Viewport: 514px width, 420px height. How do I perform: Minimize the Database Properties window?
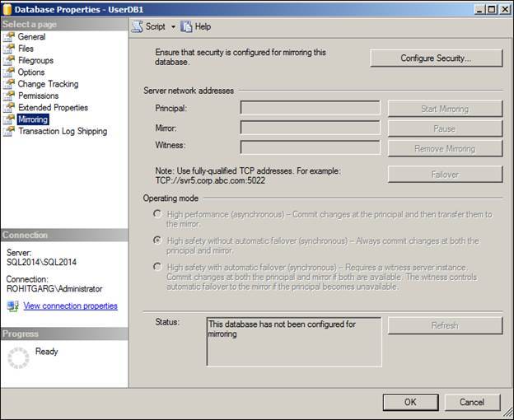pyautogui.click(x=480, y=9)
